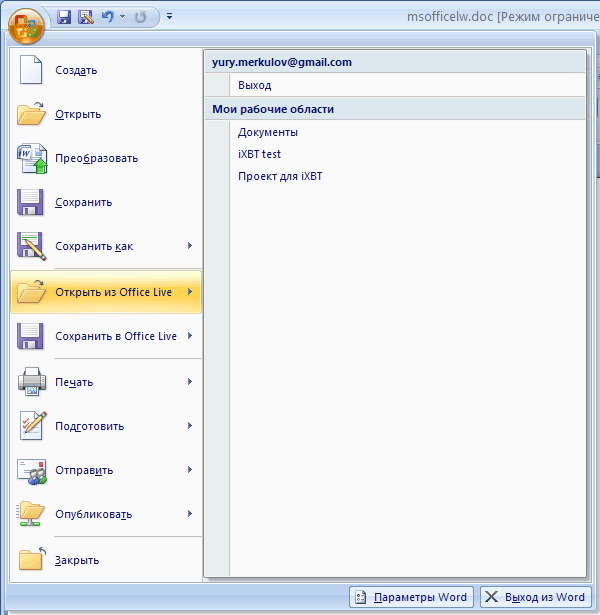Expand the Печать submenu arrow
The width and height of the screenshot is (600, 615).
pos(190,381)
